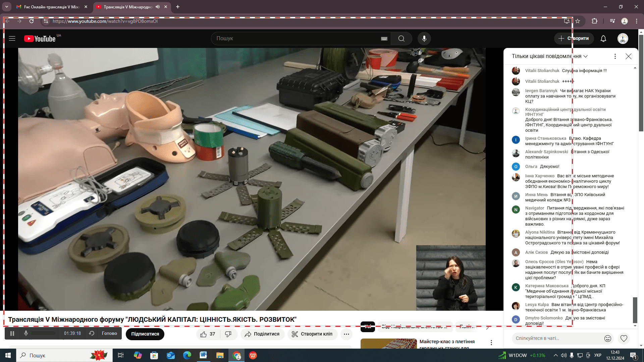Open the options menu for 'Майстер-клас з плетіння' video

(x=491, y=343)
